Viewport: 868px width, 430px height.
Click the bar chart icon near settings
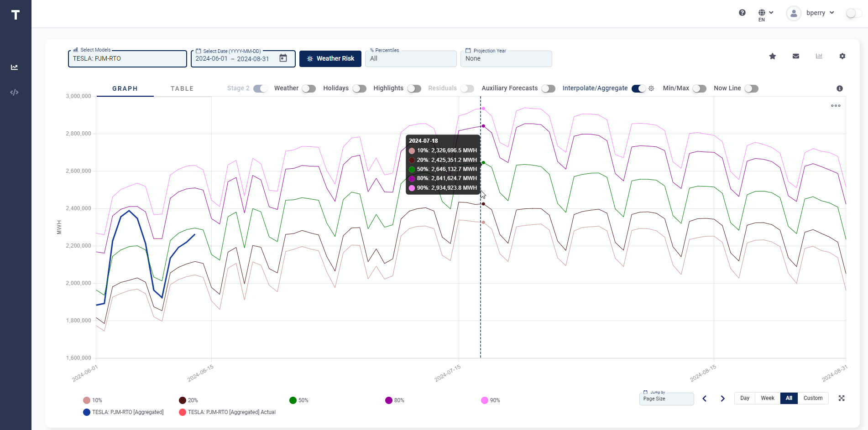coord(820,56)
